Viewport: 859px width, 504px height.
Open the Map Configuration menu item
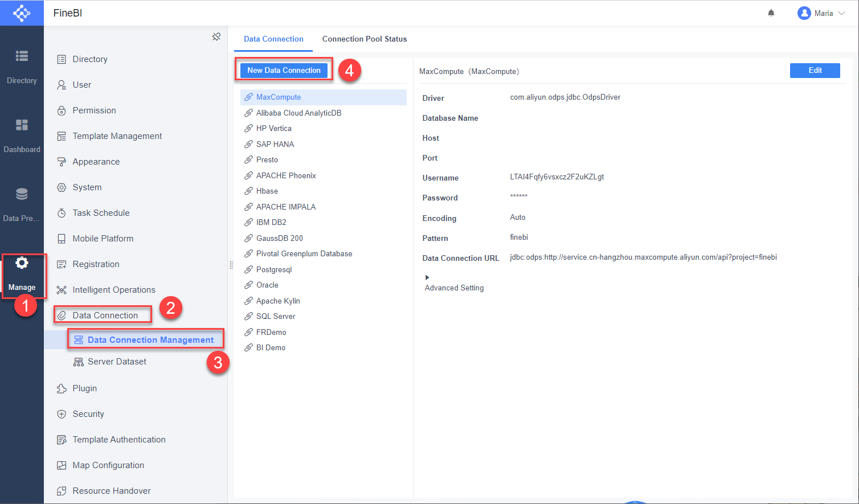tap(108, 465)
